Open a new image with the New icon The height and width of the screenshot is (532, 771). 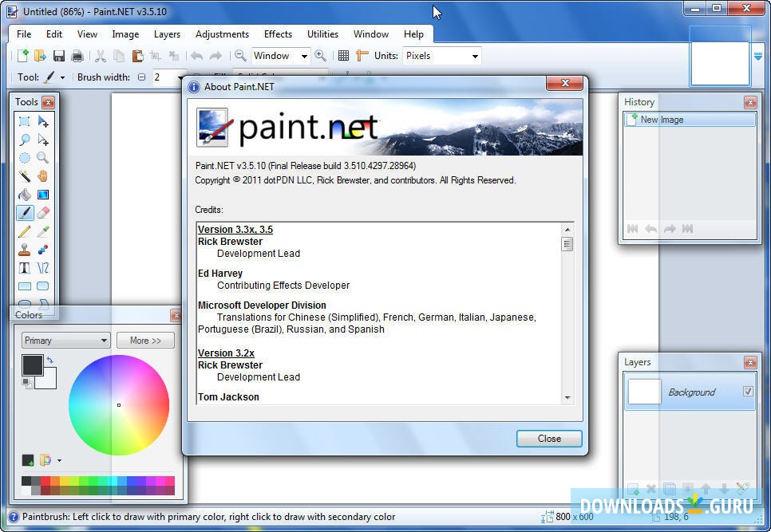[x=22, y=56]
